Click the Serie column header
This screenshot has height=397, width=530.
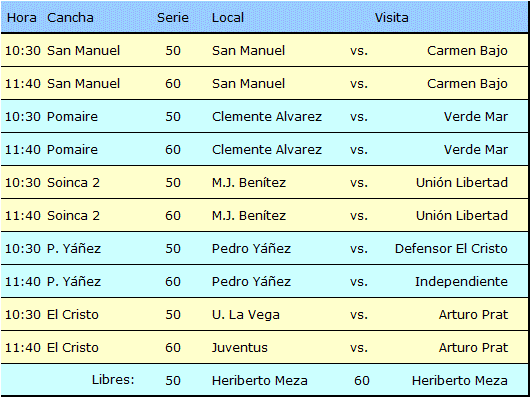[173, 18]
